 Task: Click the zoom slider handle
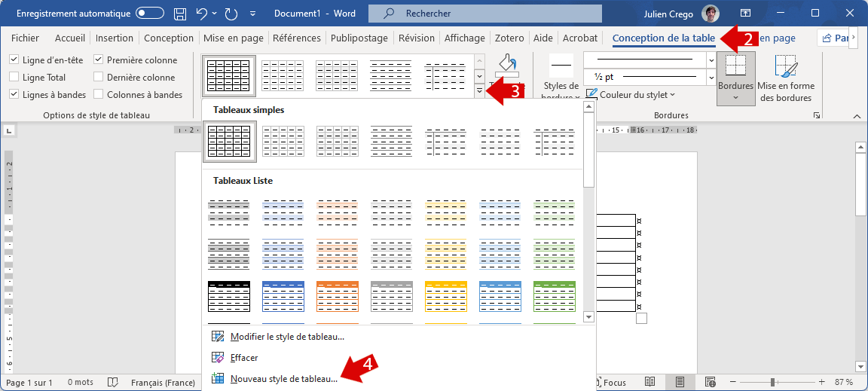tap(772, 382)
